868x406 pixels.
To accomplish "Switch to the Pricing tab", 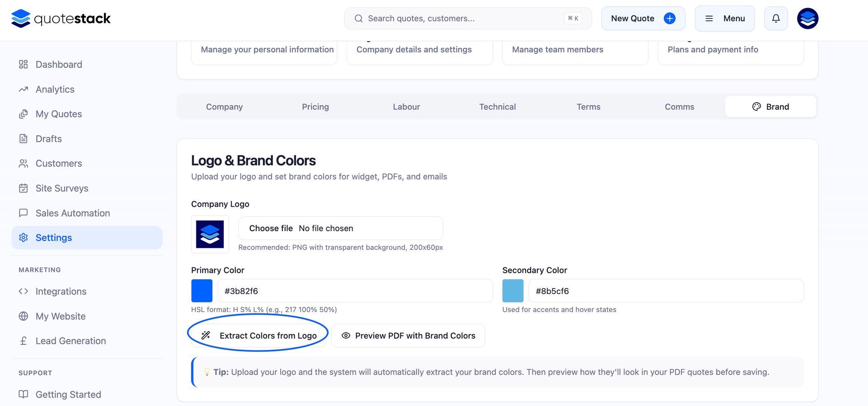I will [315, 107].
